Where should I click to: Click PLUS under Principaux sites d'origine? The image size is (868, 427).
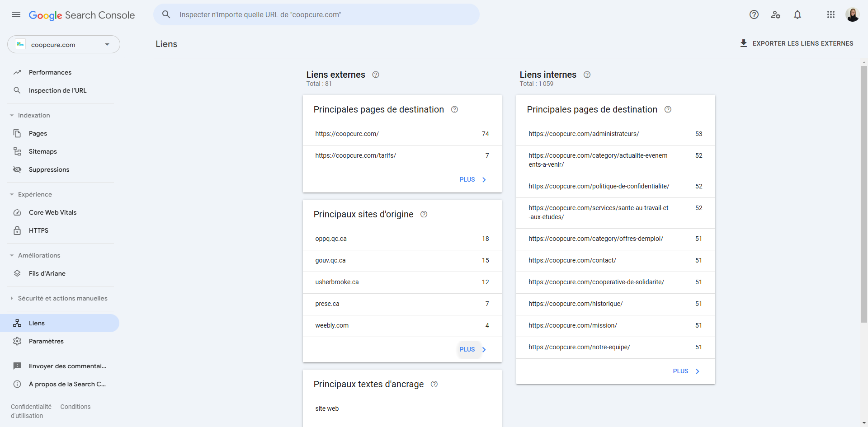pos(472,349)
